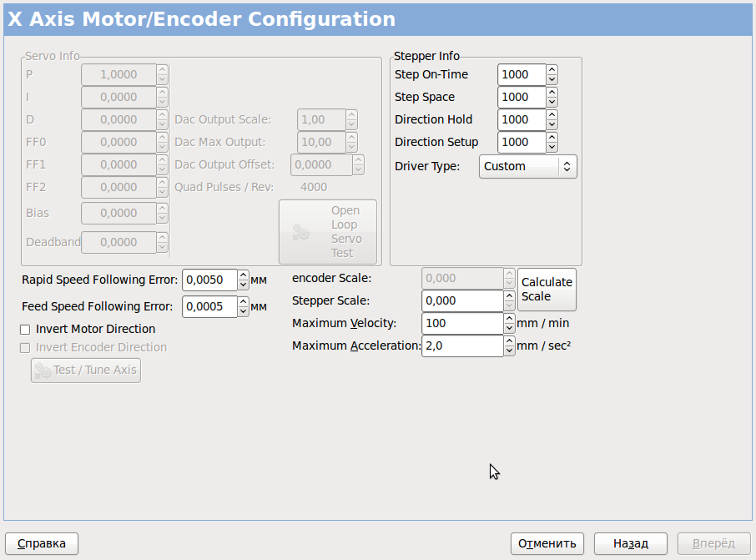This screenshot has height=560, width=756.
Task: Increase Maximum Velocity with up arrow
Action: (509, 319)
